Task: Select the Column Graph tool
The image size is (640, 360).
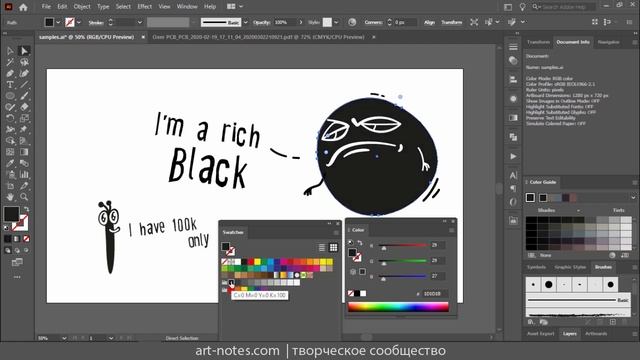Action: [24, 175]
